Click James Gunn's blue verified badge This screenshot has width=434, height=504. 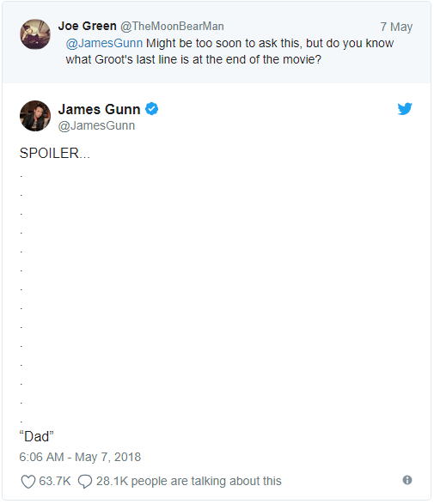tap(152, 109)
